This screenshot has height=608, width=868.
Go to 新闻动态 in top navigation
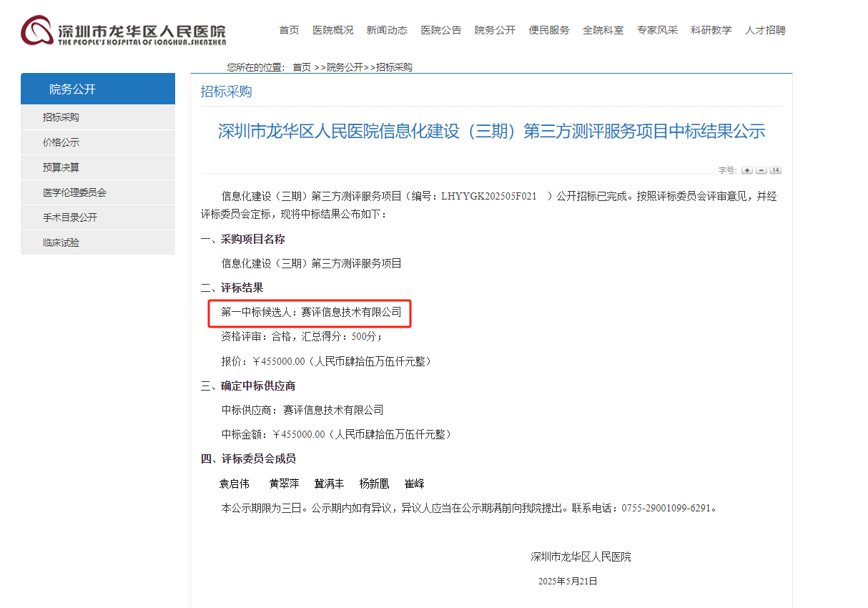coord(387,30)
